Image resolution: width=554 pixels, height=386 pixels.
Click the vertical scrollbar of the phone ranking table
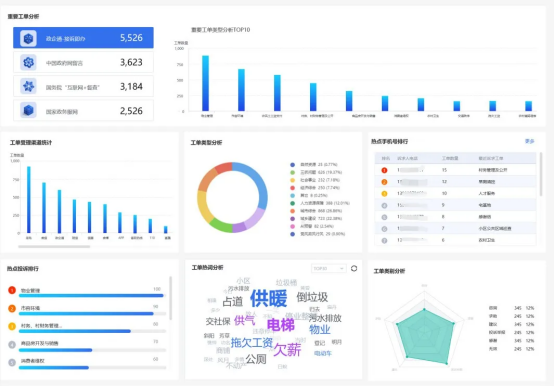540,174
